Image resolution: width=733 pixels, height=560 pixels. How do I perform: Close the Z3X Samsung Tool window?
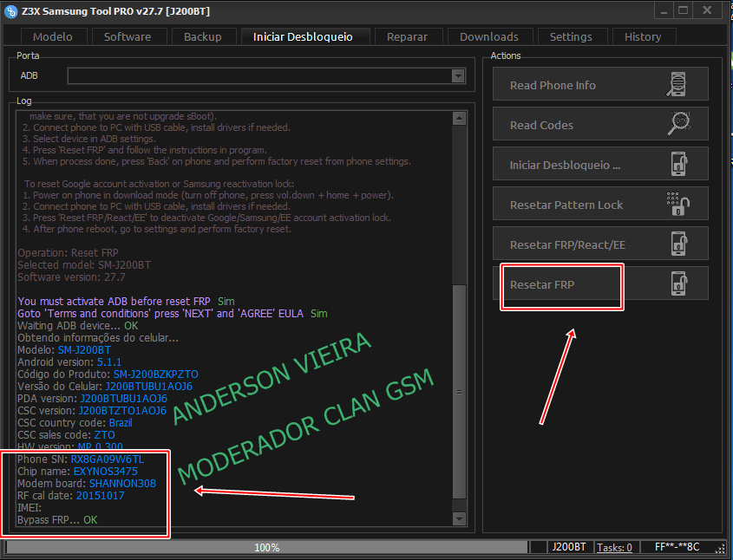click(x=707, y=11)
